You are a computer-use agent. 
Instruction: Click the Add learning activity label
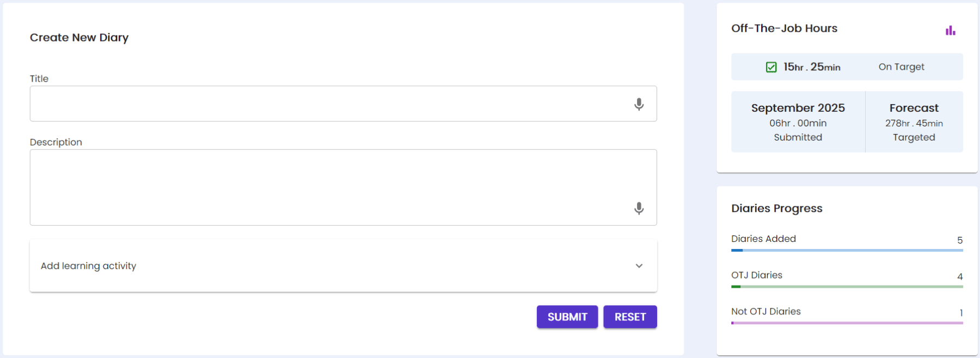tap(88, 266)
